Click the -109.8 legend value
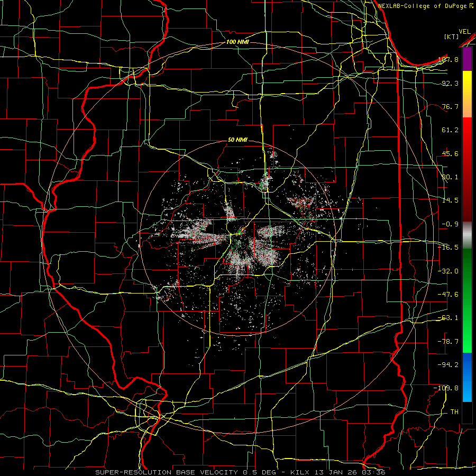The image size is (476, 476). (446, 388)
